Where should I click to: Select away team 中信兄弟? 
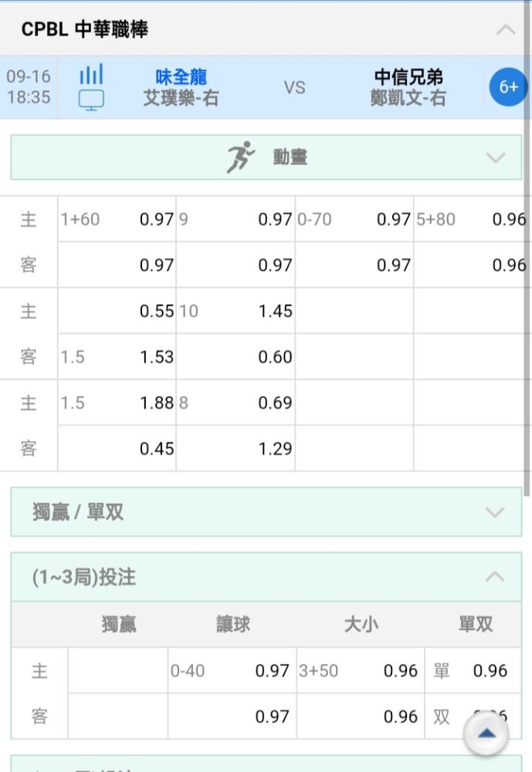(x=408, y=76)
